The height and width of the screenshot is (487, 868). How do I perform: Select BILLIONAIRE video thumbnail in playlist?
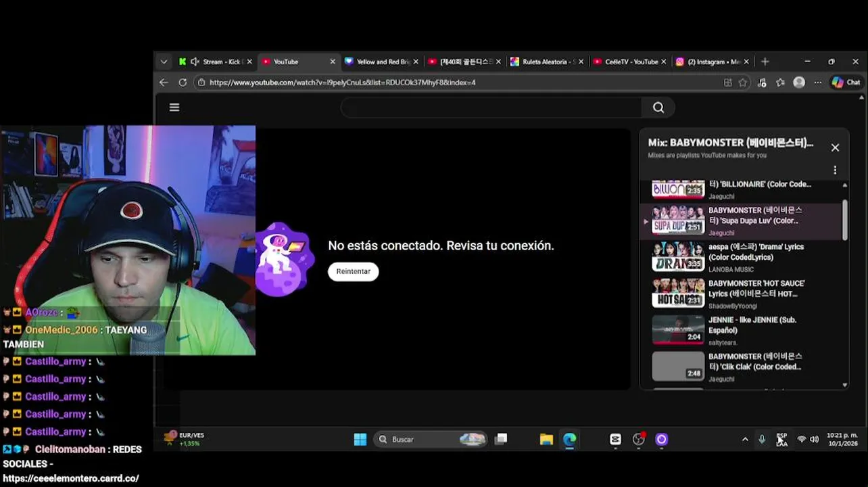(678, 189)
